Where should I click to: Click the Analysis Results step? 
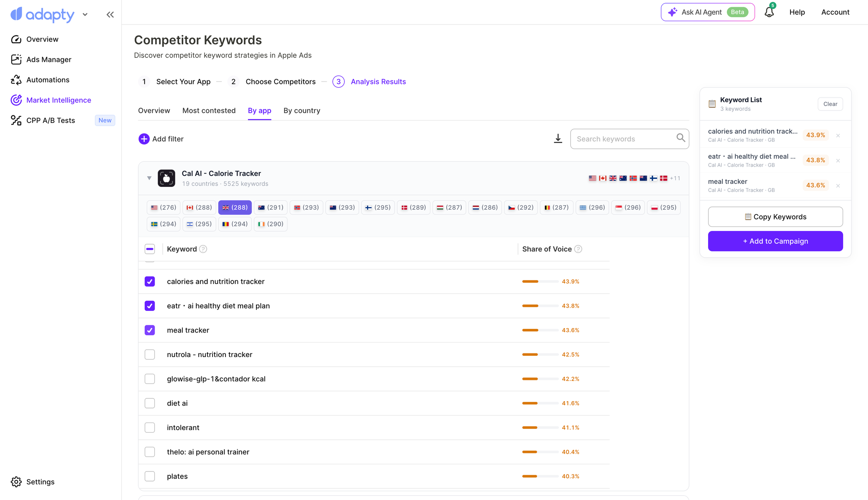tap(369, 82)
